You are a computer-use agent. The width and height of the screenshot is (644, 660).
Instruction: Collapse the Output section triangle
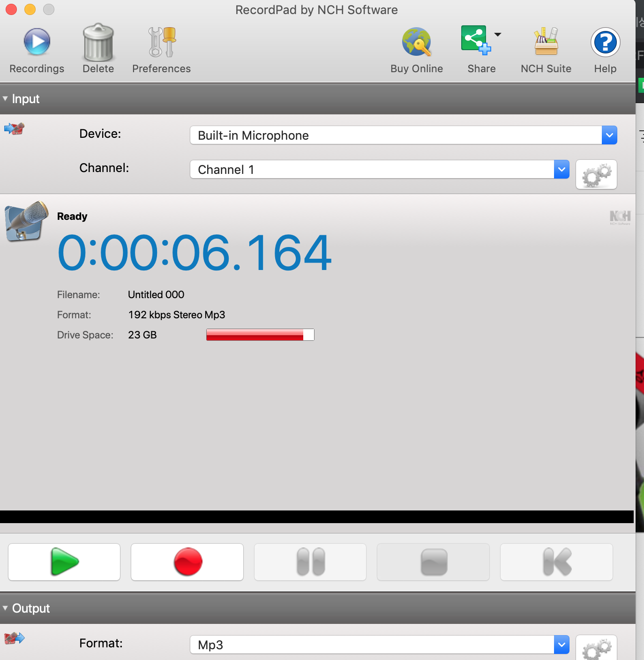pos(5,608)
